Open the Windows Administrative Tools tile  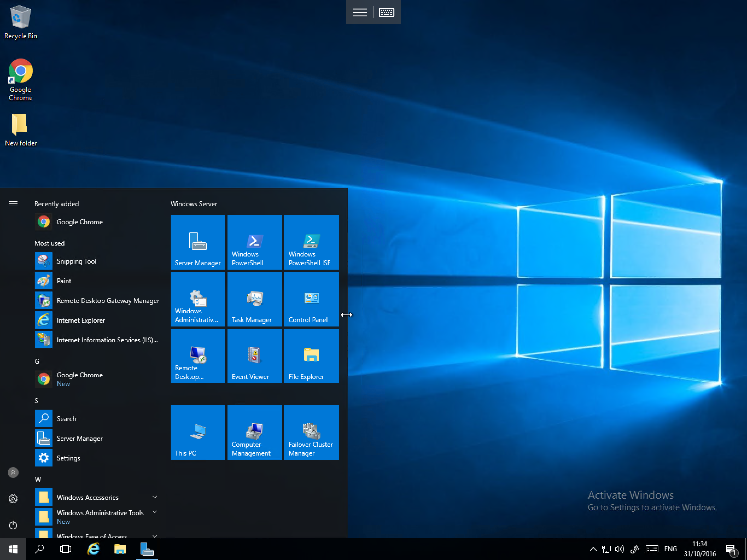198,299
